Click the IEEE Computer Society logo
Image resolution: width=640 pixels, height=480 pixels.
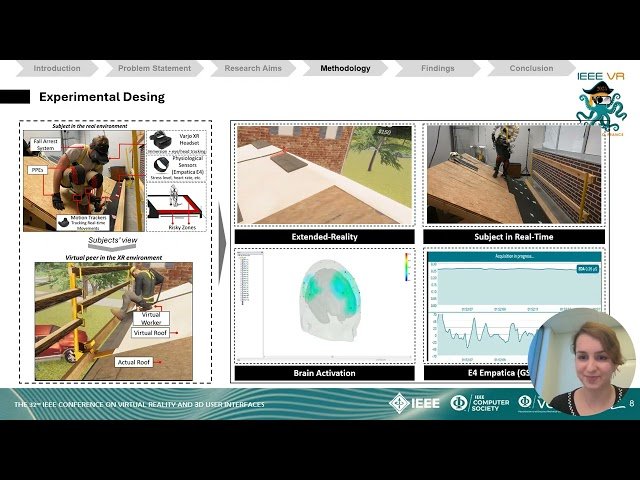[x=480, y=403]
